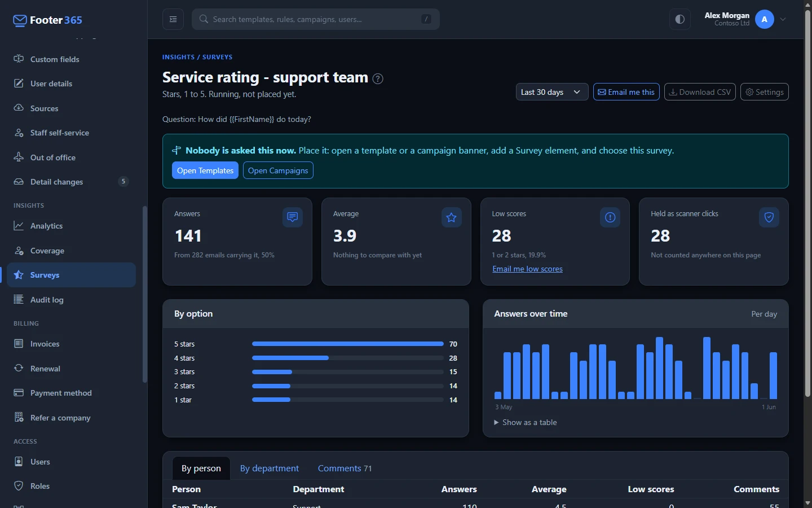Collapse the sidebar with the top-left menu icon
The width and height of the screenshot is (812, 508).
(x=173, y=19)
